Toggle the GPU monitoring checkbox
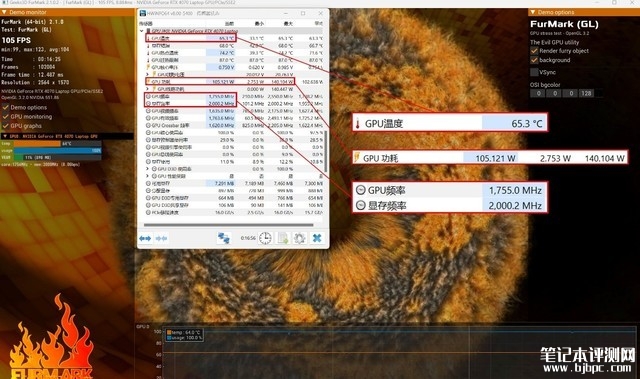The height and width of the screenshot is (379, 640). 6,117
